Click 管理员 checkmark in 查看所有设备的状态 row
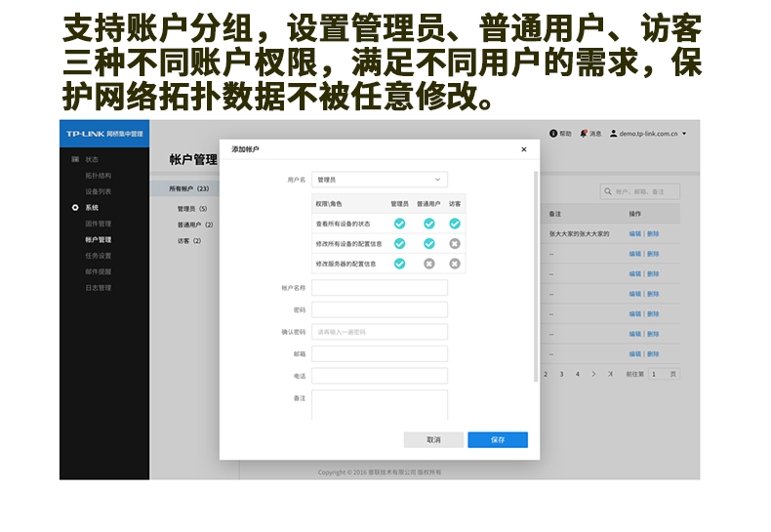771x532 pixels. pos(400,224)
